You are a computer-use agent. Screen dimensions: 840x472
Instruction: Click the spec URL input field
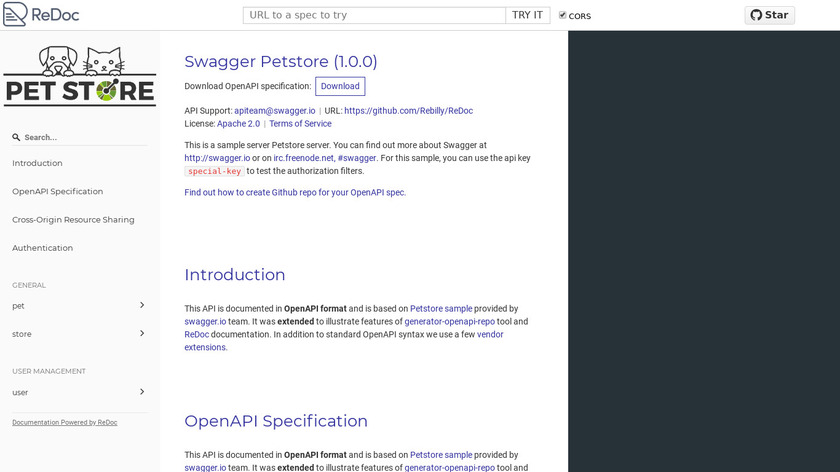374,15
